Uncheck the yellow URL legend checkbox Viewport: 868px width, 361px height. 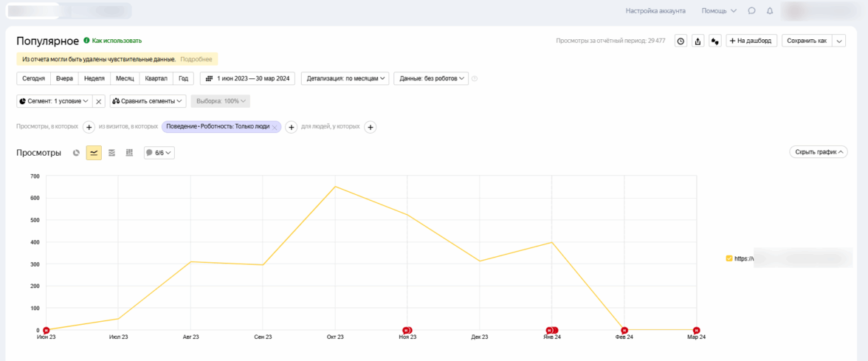[x=729, y=258]
